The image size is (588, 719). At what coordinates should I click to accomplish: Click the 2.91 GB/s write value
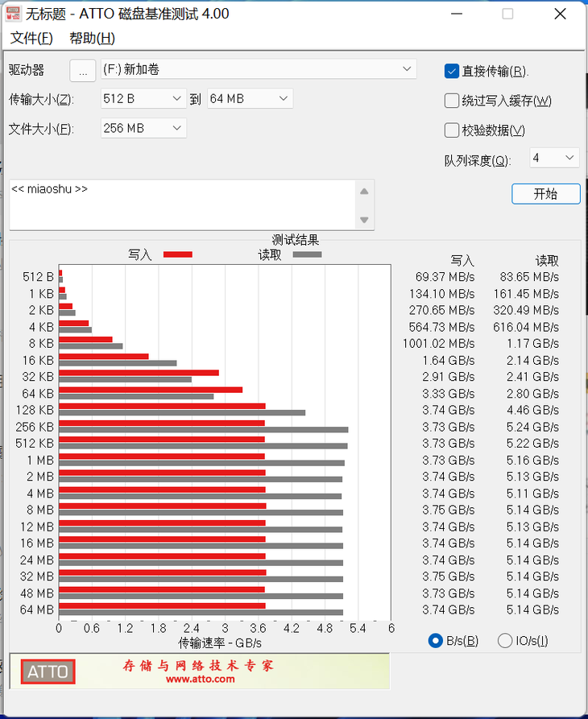449,377
